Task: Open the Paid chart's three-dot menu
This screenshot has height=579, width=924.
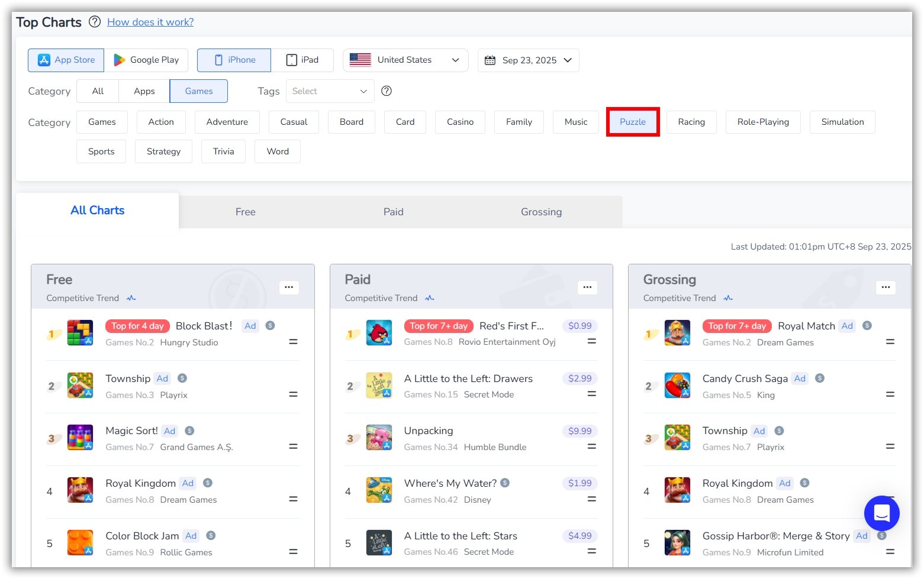Action: pos(587,287)
